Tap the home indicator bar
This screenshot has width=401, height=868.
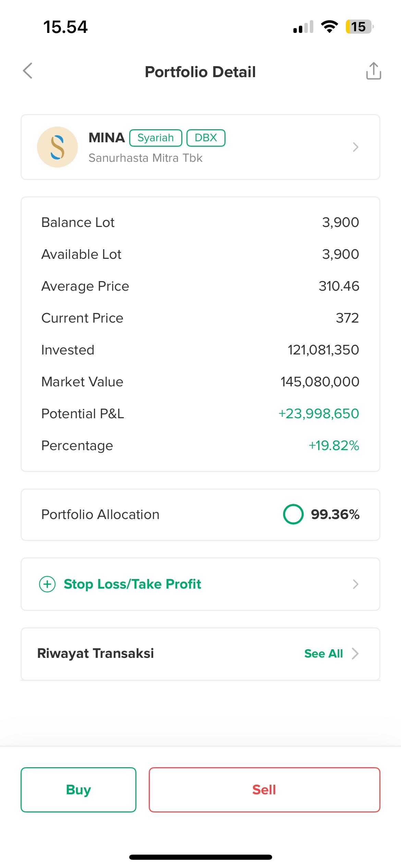[200, 857]
